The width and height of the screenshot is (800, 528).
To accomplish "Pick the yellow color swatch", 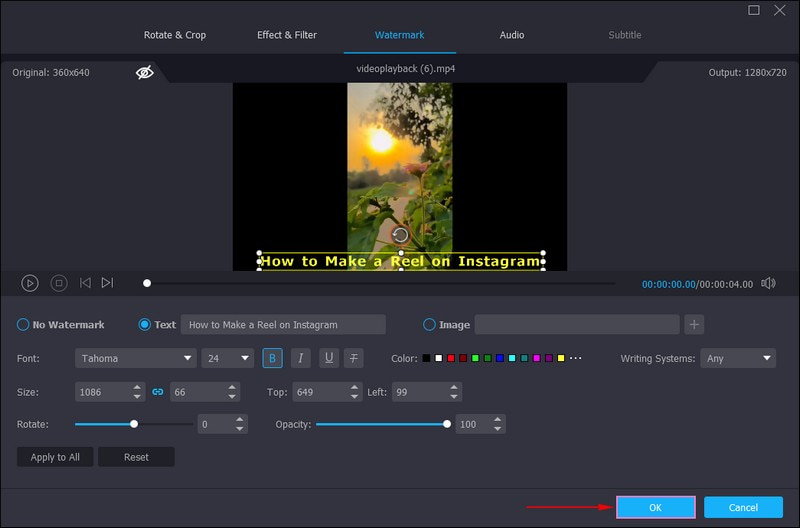I will click(x=561, y=358).
